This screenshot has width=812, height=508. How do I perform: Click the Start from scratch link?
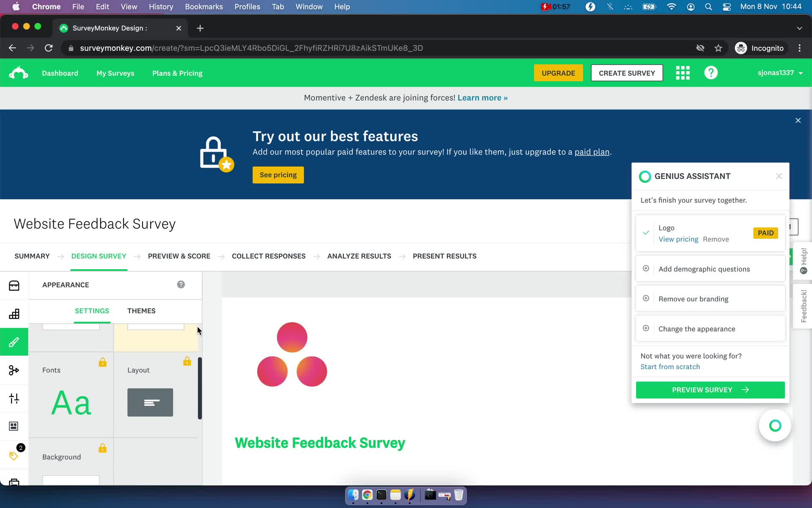click(670, 366)
